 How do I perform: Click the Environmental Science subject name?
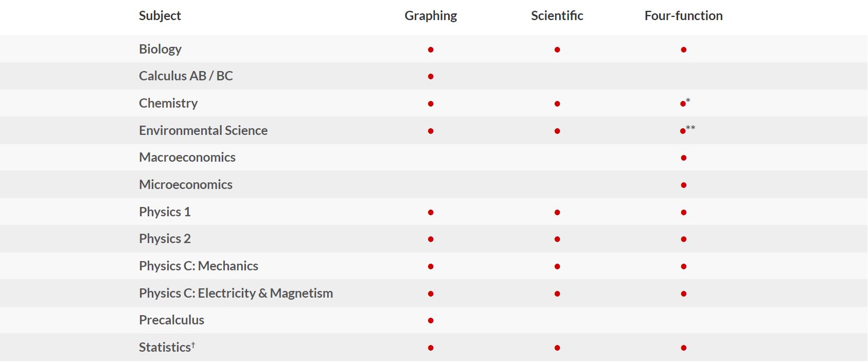[x=203, y=131]
